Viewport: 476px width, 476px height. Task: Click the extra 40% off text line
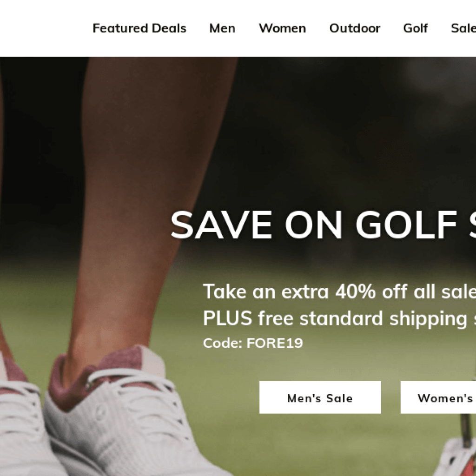tap(339, 291)
